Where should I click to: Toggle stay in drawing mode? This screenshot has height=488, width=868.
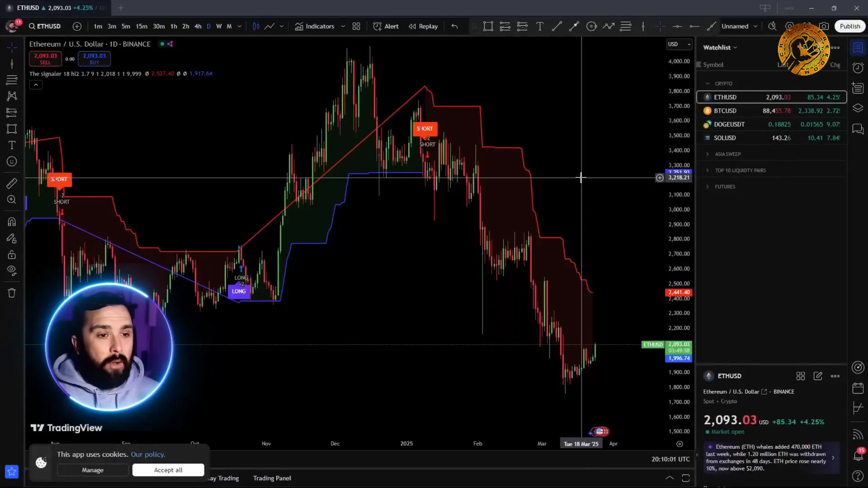12,238
